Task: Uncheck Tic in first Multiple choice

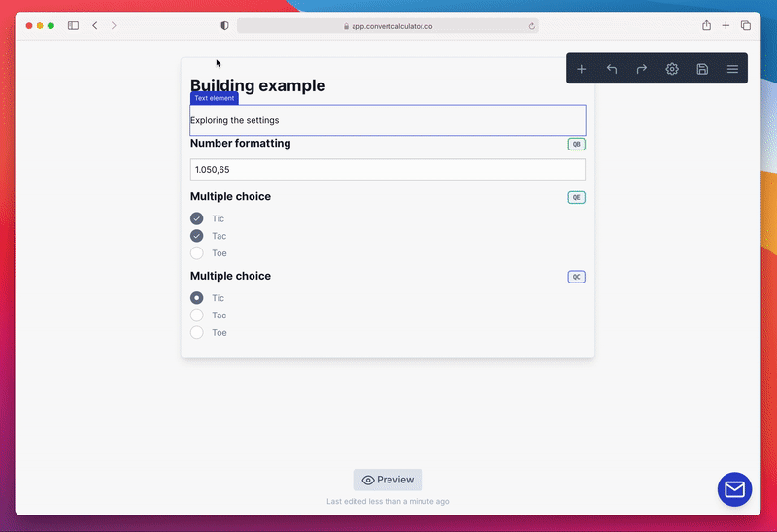Action: (197, 218)
